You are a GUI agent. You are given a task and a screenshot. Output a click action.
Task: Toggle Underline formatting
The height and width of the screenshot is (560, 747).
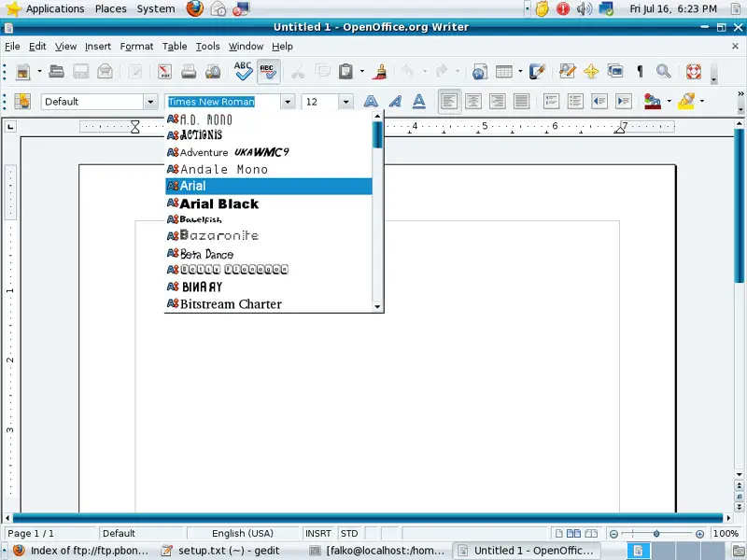(x=418, y=101)
